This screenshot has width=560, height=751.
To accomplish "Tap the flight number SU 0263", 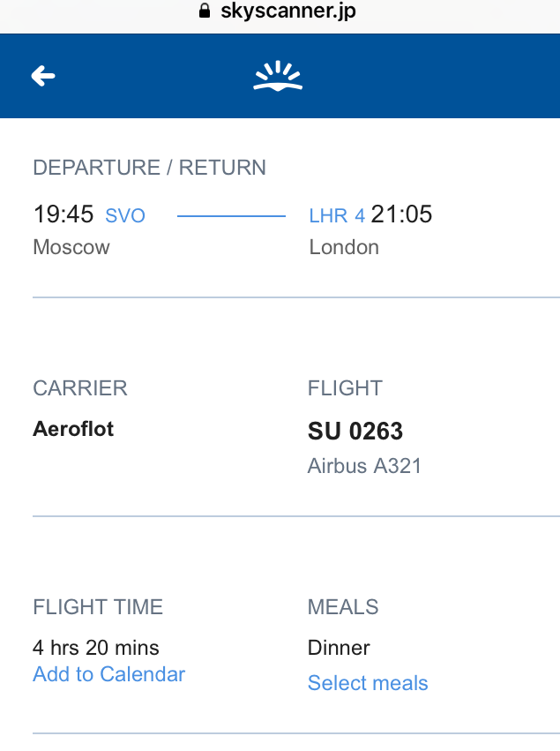I will pyautogui.click(x=355, y=431).
